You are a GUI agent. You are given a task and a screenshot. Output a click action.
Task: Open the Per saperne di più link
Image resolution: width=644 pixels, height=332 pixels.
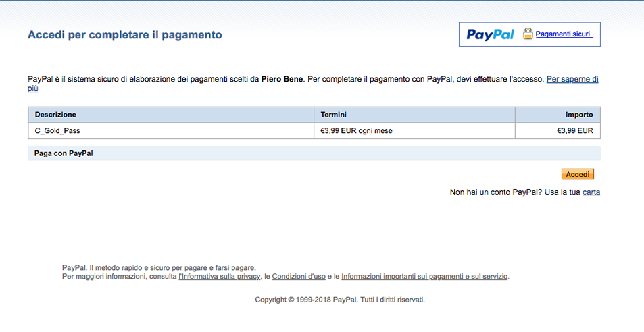[x=572, y=79]
